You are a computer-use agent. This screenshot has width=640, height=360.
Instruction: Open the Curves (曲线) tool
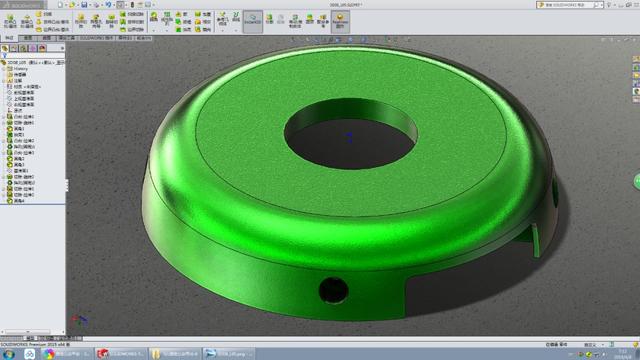[x=236, y=17]
